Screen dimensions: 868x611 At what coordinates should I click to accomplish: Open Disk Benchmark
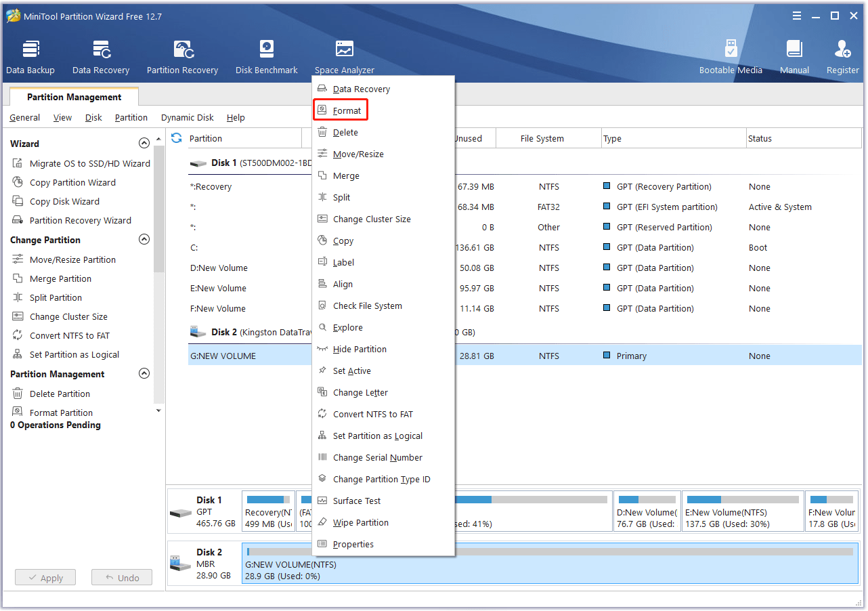(x=266, y=54)
